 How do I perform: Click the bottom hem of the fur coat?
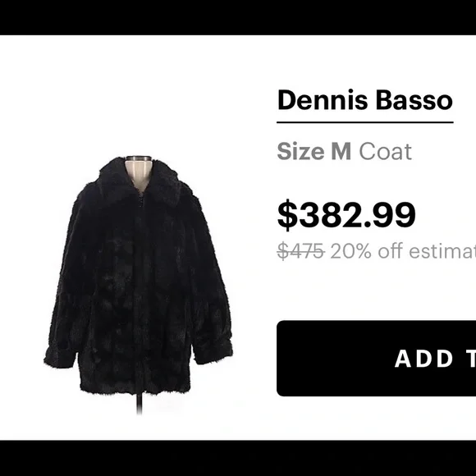coord(135,387)
